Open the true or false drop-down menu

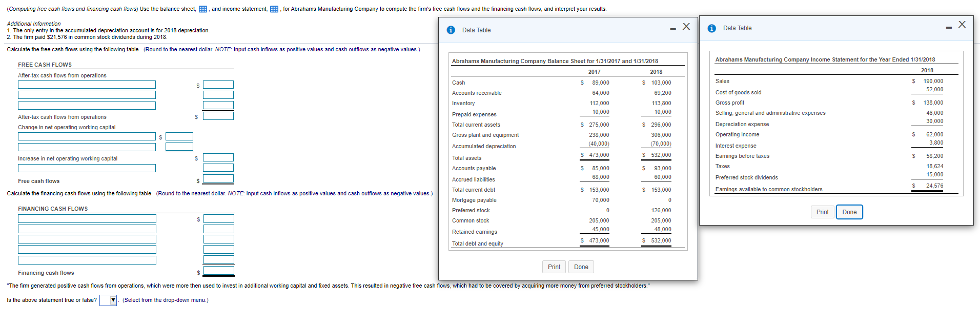108,300
